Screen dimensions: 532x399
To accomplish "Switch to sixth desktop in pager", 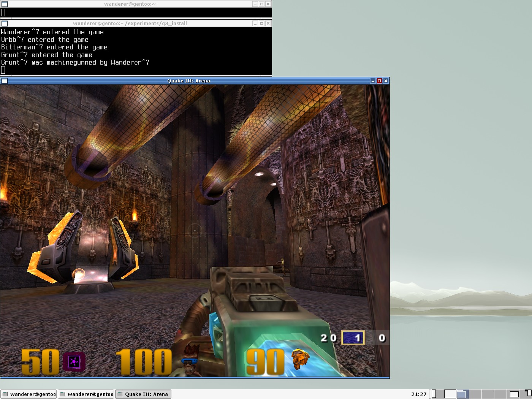I will tap(500, 394).
